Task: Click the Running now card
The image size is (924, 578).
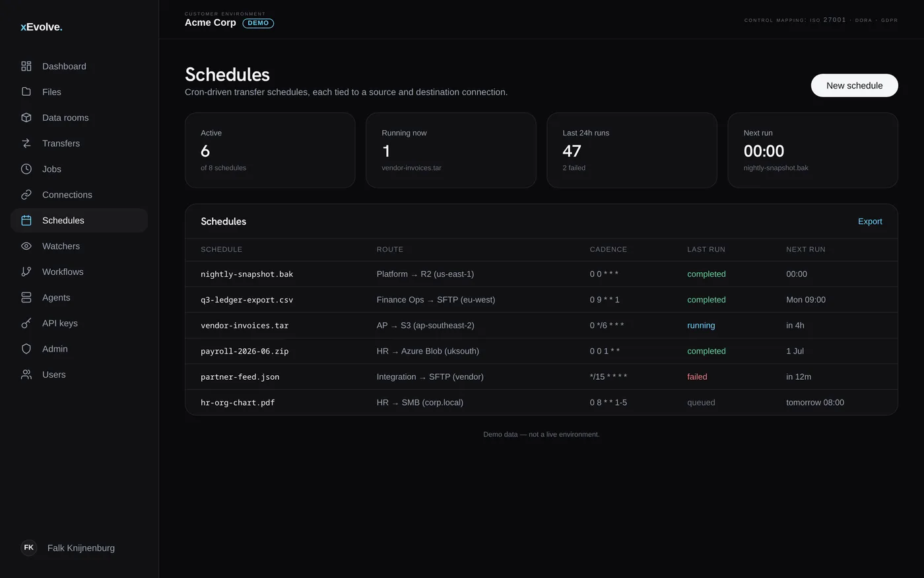Action: [451, 150]
